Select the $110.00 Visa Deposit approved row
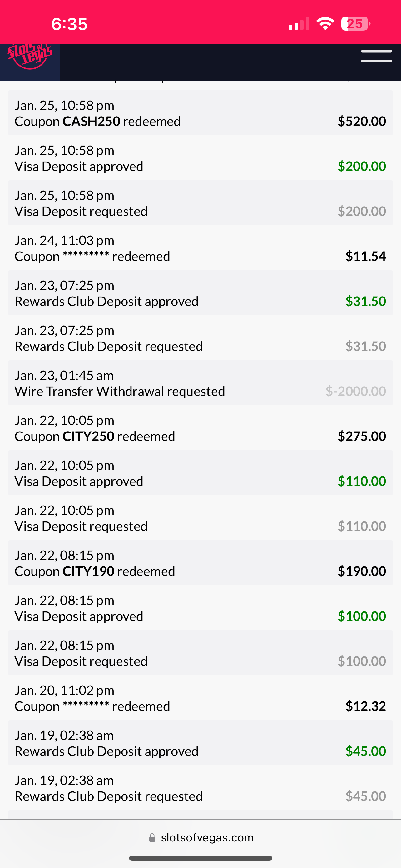The width and height of the screenshot is (401, 868). 200,473
